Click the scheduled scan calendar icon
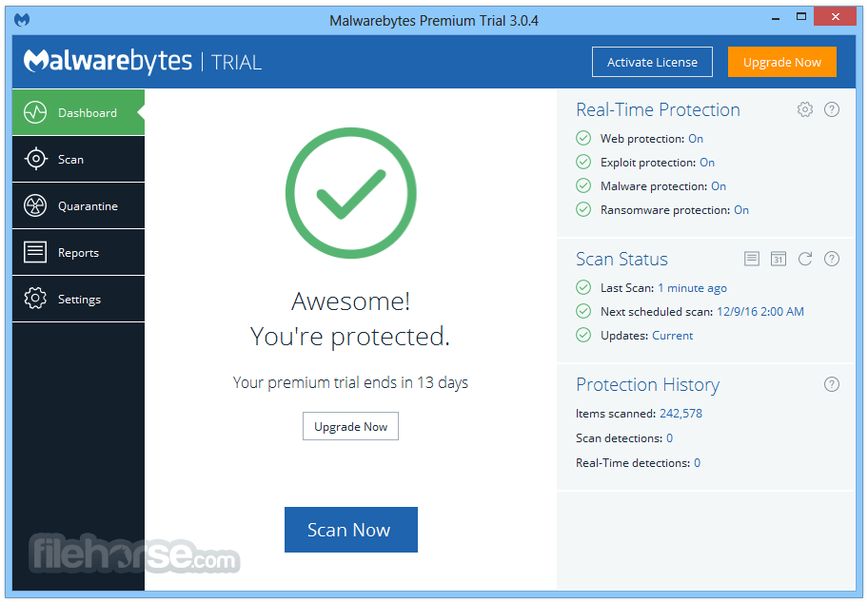The image size is (868, 602). point(778,258)
